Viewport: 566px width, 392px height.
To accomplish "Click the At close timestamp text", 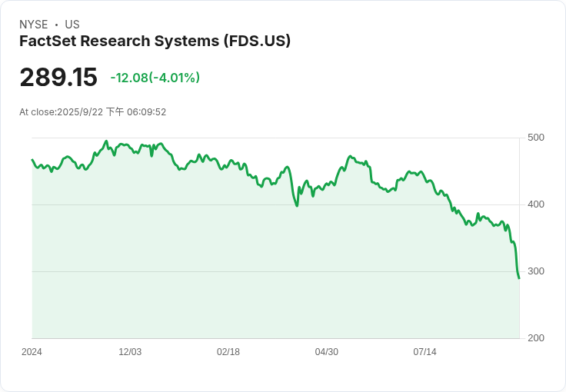I will point(93,111).
